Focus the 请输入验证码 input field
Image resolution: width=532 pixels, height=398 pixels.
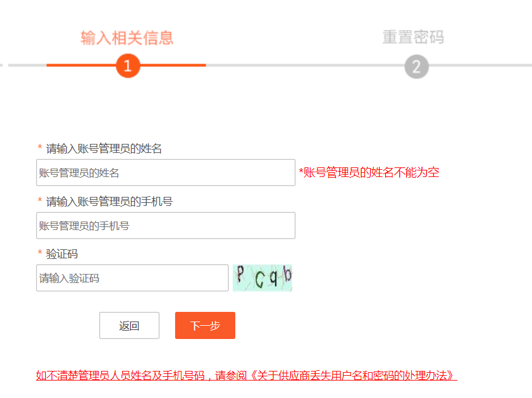pyautogui.click(x=132, y=278)
